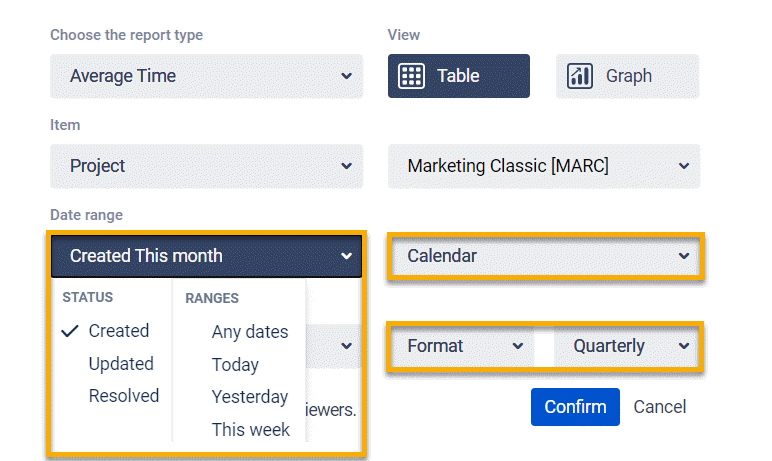This screenshot has height=461, width=772.
Task: Open the Calendar dropdown
Action: pyautogui.click(x=546, y=256)
